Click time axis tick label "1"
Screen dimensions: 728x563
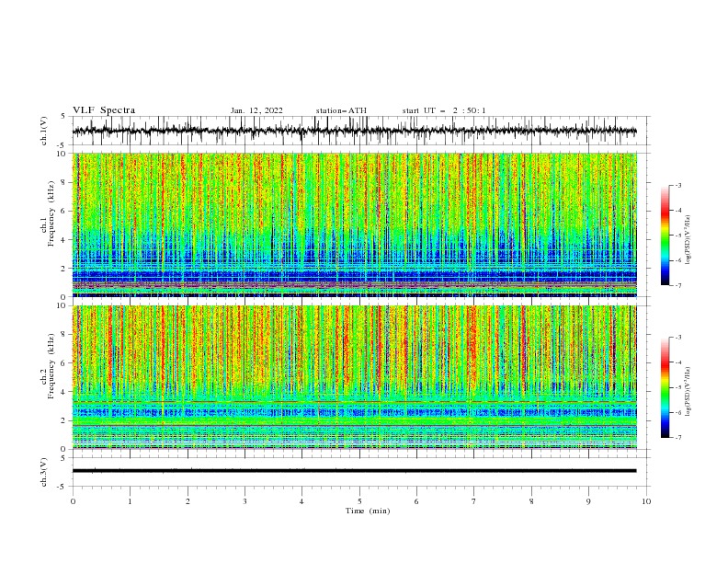(x=130, y=501)
